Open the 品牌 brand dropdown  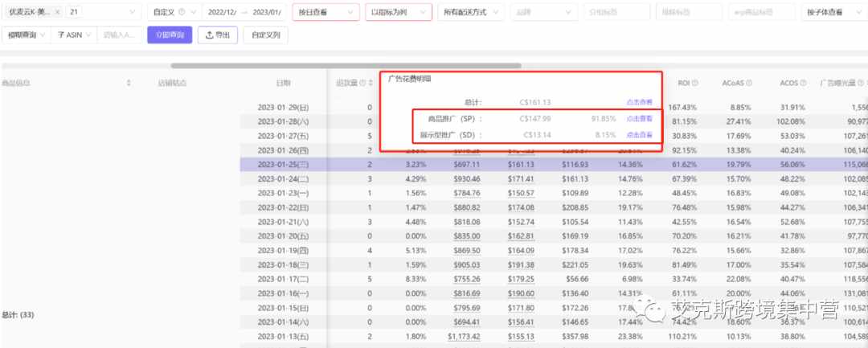(x=543, y=11)
